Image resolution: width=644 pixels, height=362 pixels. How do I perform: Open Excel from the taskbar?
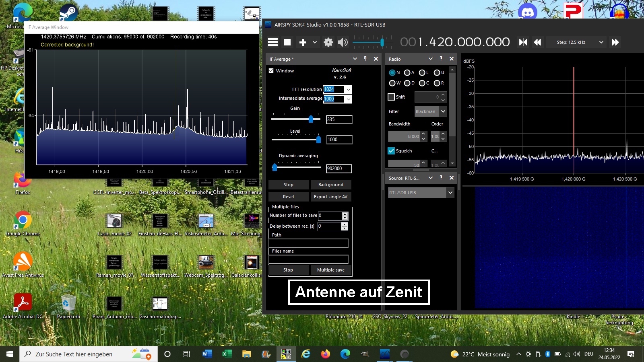tap(227, 354)
